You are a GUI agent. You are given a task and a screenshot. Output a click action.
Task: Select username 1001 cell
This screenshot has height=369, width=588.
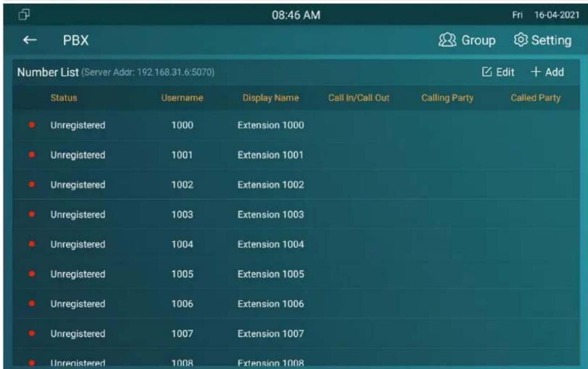(x=182, y=155)
